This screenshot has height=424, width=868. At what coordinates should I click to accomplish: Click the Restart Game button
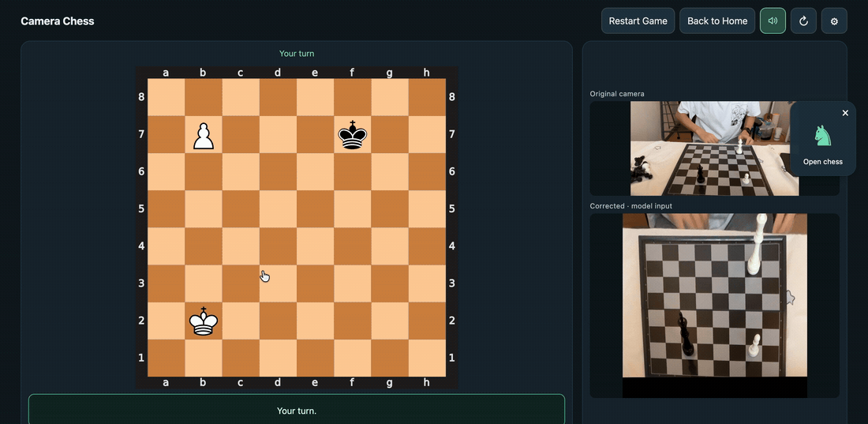638,21
